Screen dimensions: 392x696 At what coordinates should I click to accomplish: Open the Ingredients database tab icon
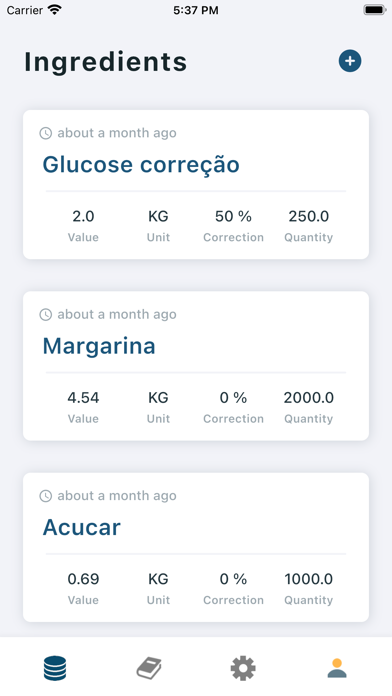[55, 668]
